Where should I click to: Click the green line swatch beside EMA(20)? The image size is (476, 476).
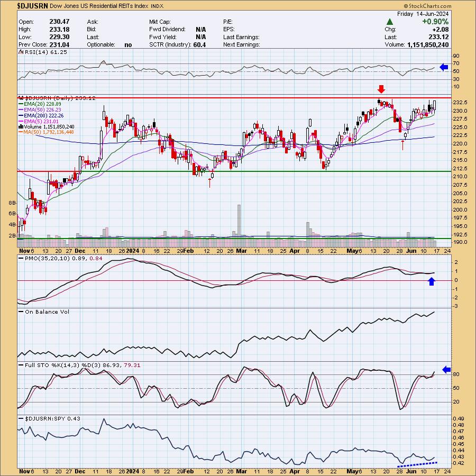[21, 104]
